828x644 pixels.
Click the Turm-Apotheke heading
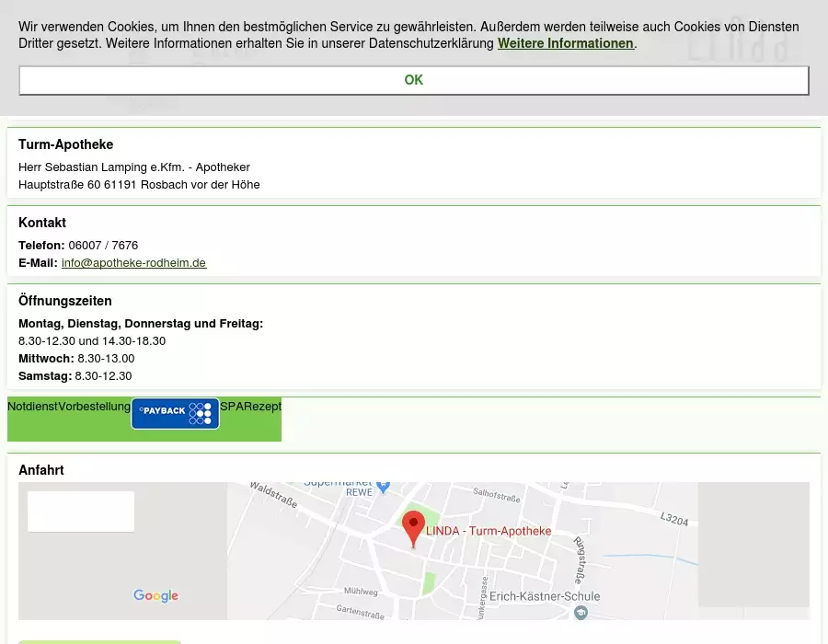[66, 144]
